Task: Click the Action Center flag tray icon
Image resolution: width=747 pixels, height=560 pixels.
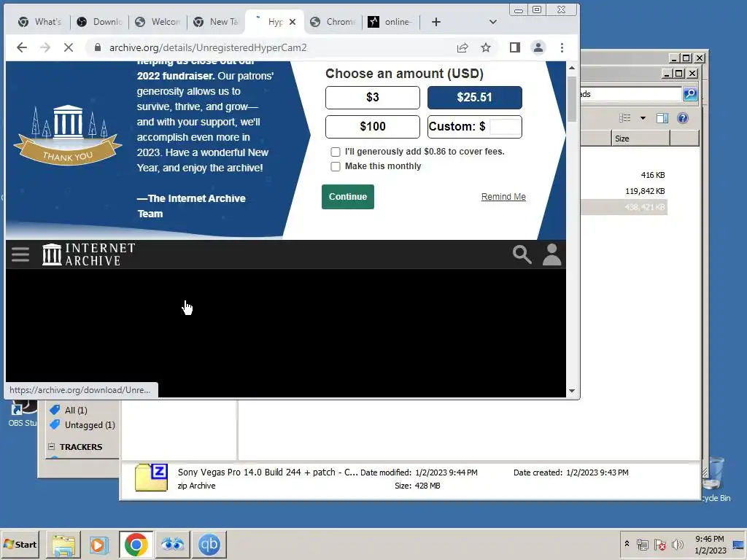Action: click(x=660, y=545)
